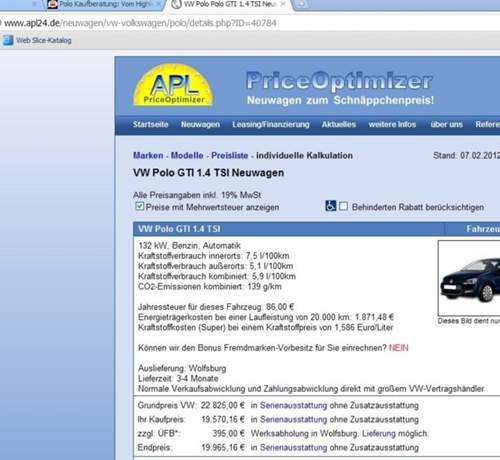Open the Leasing/Finanzierung menu item
The image size is (500, 460).
(271, 124)
